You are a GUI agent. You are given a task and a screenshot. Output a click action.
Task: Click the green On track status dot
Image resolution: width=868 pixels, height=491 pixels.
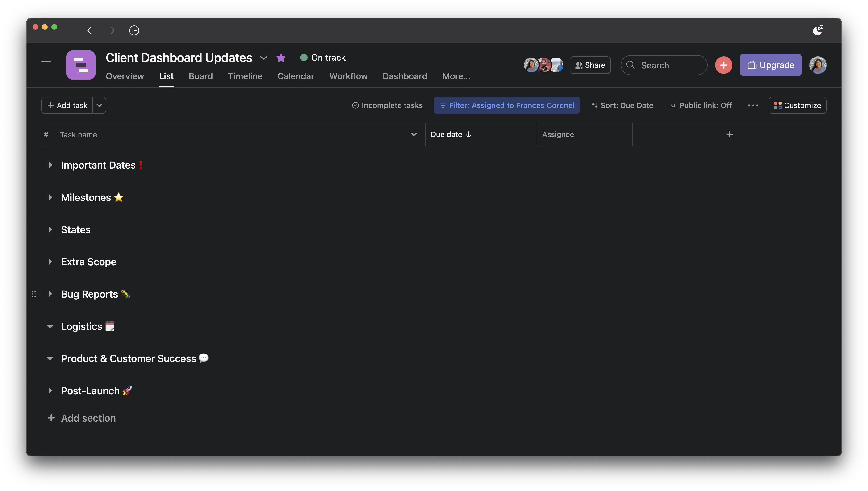tap(304, 58)
